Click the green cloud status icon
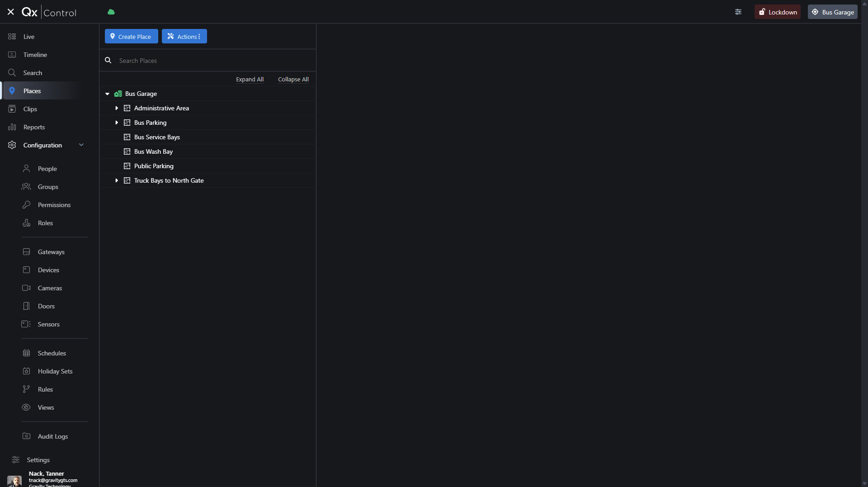The width and height of the screenshot is (868, 487). coord(111,12)
